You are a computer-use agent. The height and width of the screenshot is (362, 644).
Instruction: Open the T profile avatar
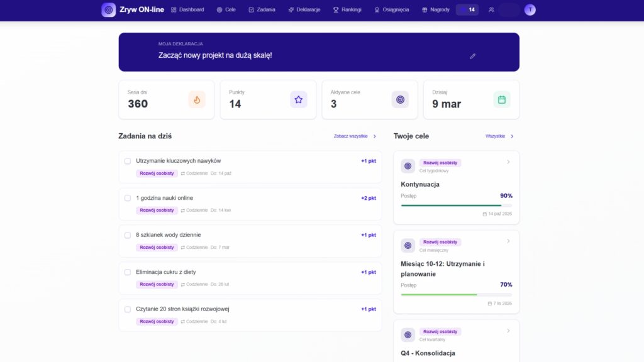530,10
